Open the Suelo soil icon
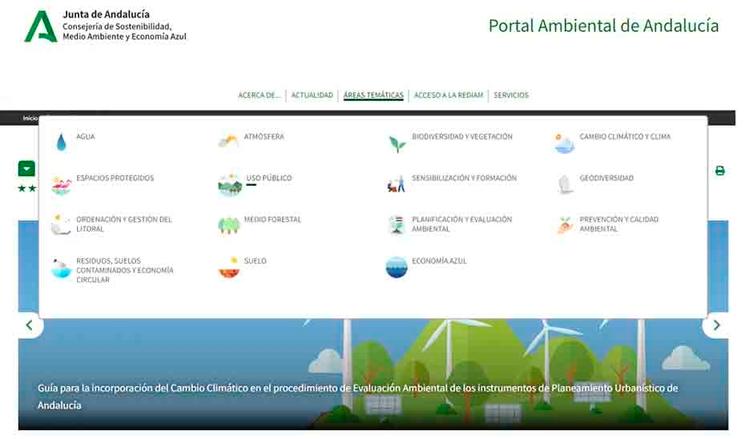The image size is (745, 439). coord(229,267)
